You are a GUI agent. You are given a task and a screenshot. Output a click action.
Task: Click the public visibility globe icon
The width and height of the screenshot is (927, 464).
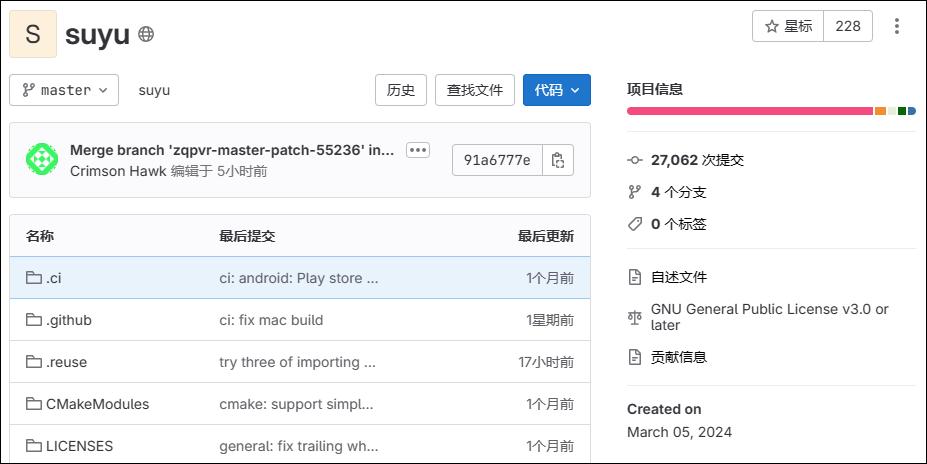click(146, 35)
